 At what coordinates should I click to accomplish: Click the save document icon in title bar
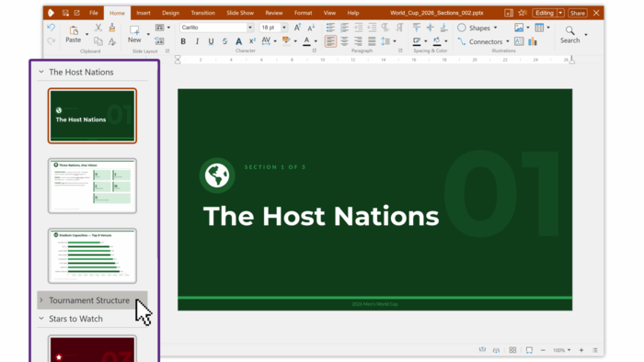coord(65,13)
